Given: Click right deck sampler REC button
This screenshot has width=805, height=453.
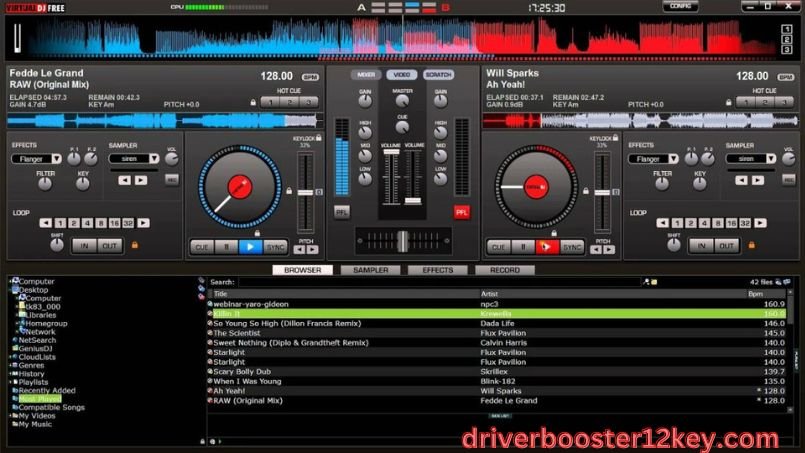Looking at the screenshot, I should (x=789, y=180).
